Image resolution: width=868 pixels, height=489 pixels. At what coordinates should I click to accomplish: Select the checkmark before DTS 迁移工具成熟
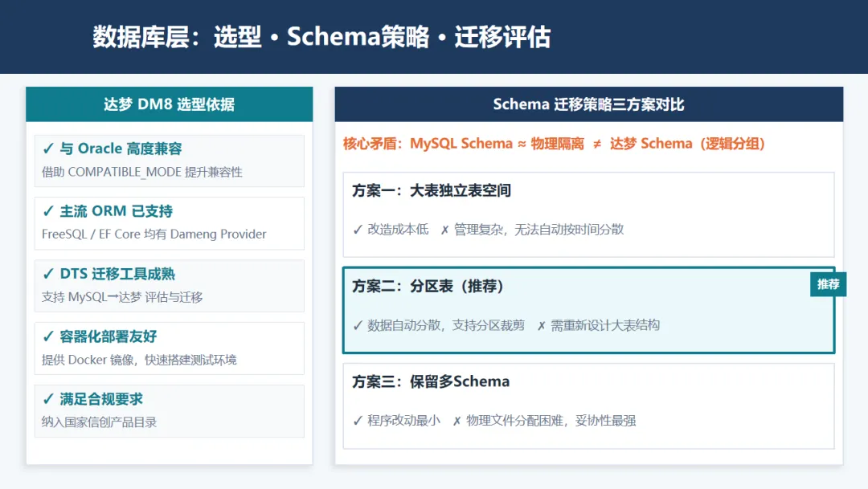click(x=48, y=274)
